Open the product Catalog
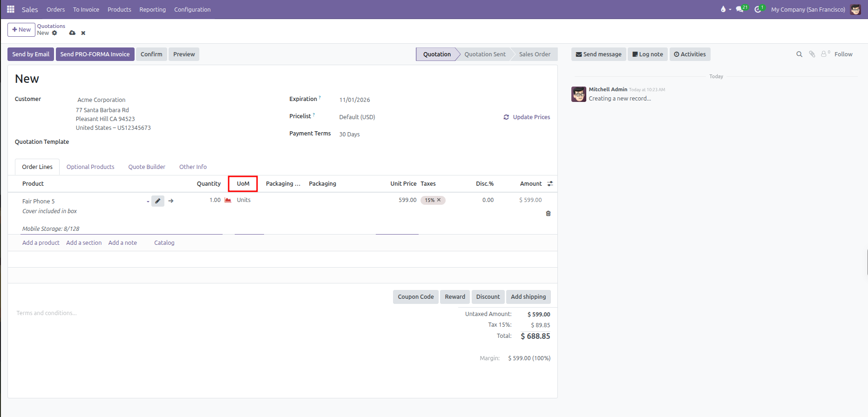This screenshot has height=417, width=868. [x=164, y=243]
